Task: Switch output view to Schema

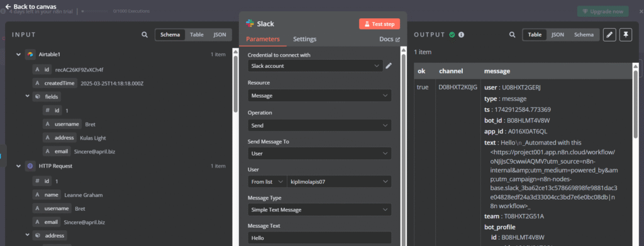Action: [584, 35]
